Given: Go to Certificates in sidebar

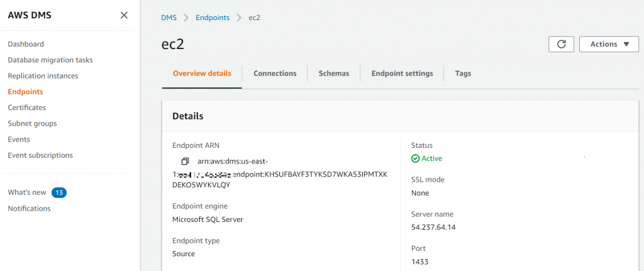Looking at the screenshot, I should coord(26,108).
